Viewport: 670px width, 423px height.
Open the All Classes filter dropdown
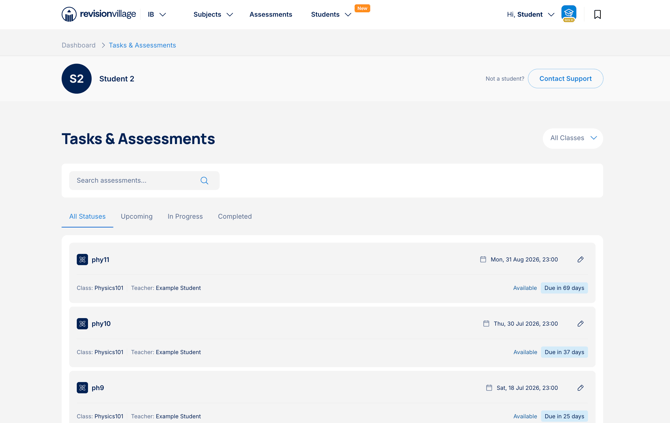[x=573, y=138]
